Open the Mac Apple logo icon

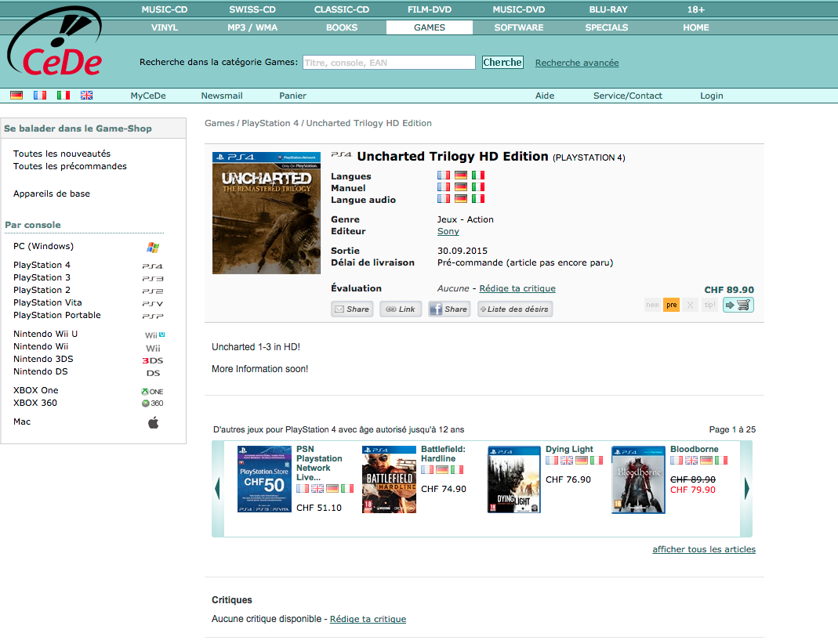pos(153,422)
